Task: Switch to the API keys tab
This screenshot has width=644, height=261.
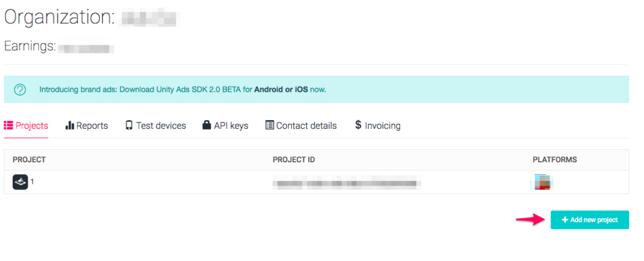Action: click(225, 126)
